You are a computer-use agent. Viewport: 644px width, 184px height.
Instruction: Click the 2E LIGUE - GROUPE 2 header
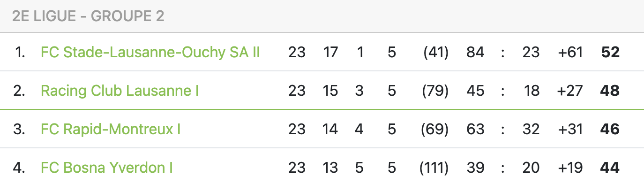click(88, 16)
